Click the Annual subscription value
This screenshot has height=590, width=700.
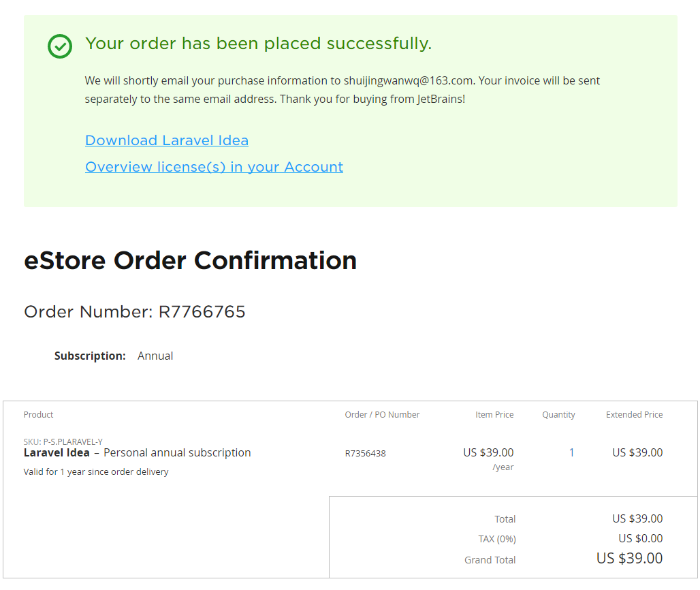[155, 356]
